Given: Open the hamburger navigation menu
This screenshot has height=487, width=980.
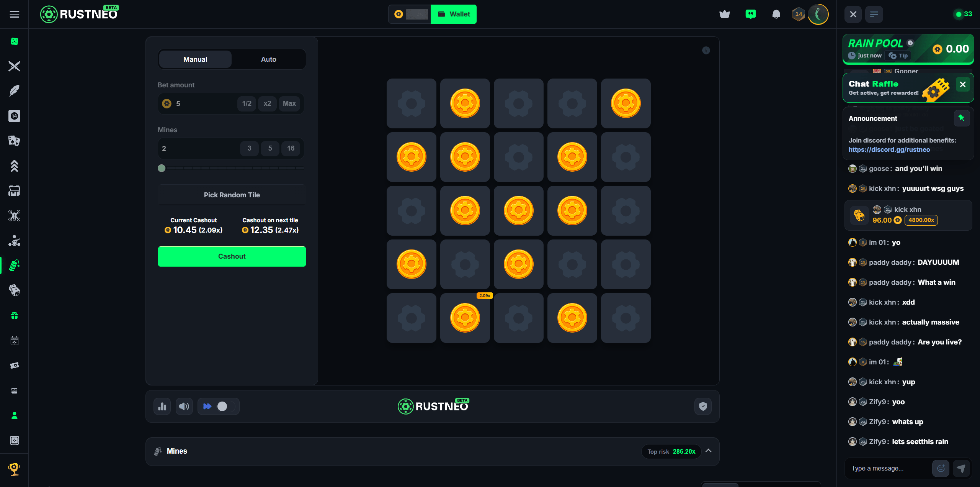Looking at the screenshot, I should [15, 14].
